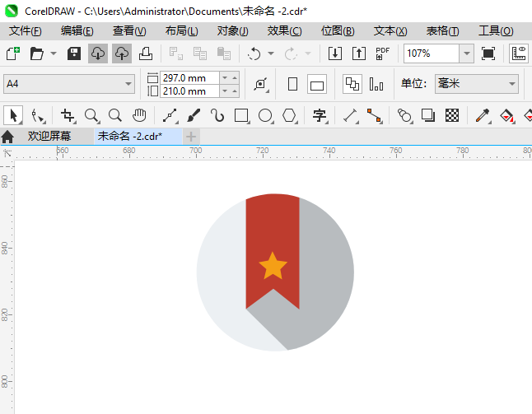The height and width of the screenshot is (414, 532).
Task: Select the Rectangle tool
Action: tap(241, 115)
